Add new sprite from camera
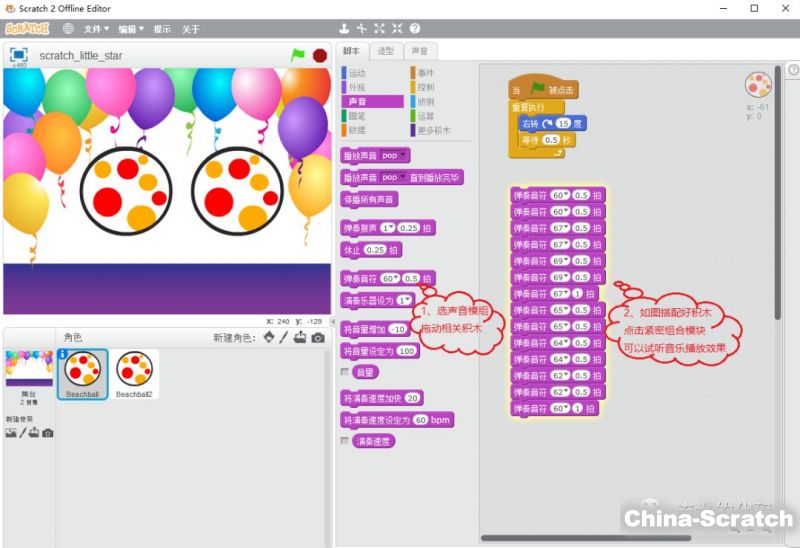This screenshot has width=800, height=548. click(318, 338)
